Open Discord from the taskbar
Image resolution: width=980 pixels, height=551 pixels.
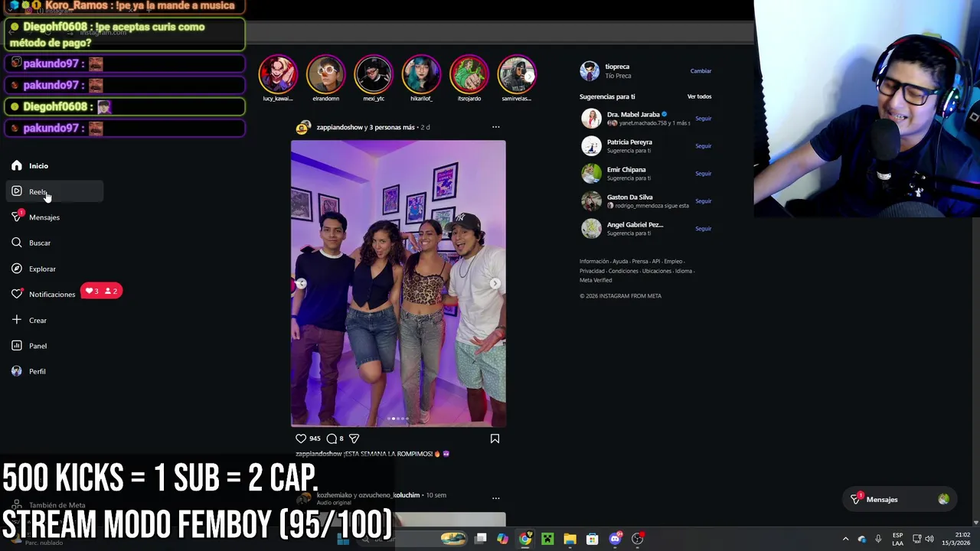(x=615, y=539)
